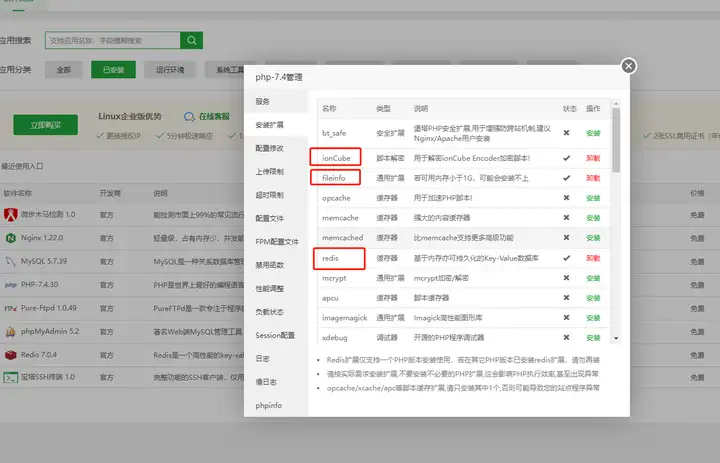Screen dimensions: 720x463
Task: Click the extension list scrollbar thumb
Action: pos(616,140)
